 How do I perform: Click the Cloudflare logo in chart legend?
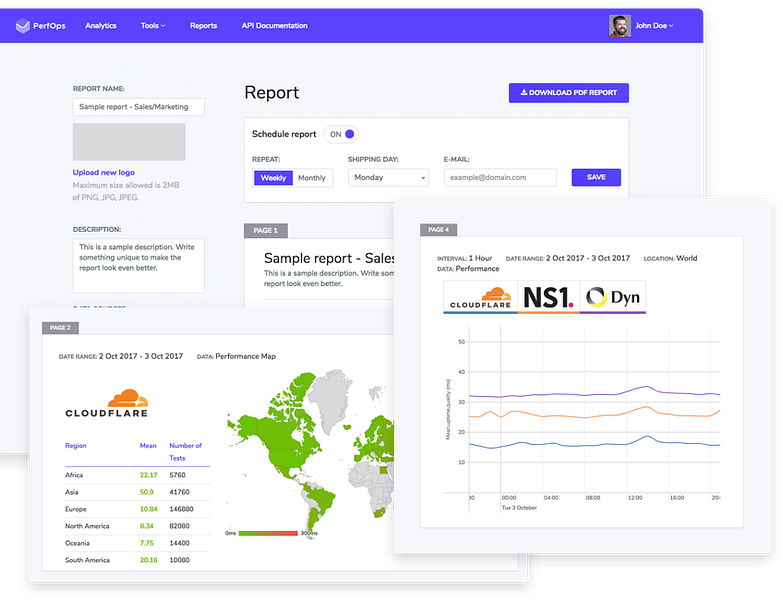[x=480, y=297]
